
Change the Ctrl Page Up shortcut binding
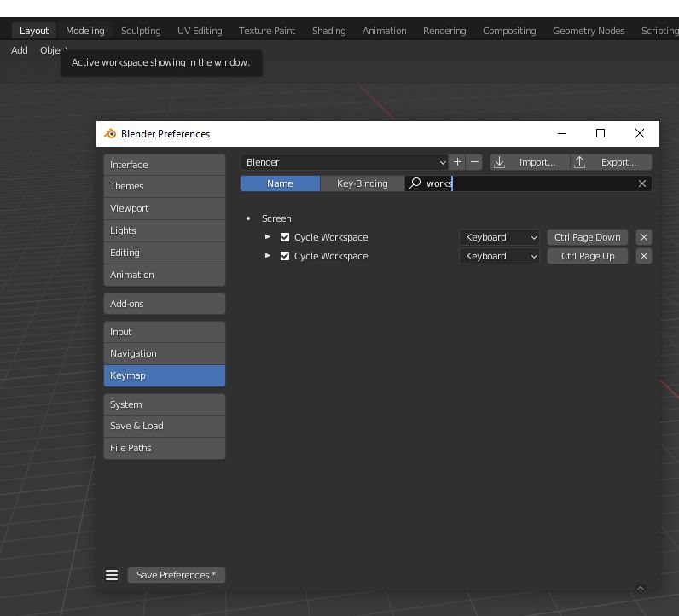(587, 256)
